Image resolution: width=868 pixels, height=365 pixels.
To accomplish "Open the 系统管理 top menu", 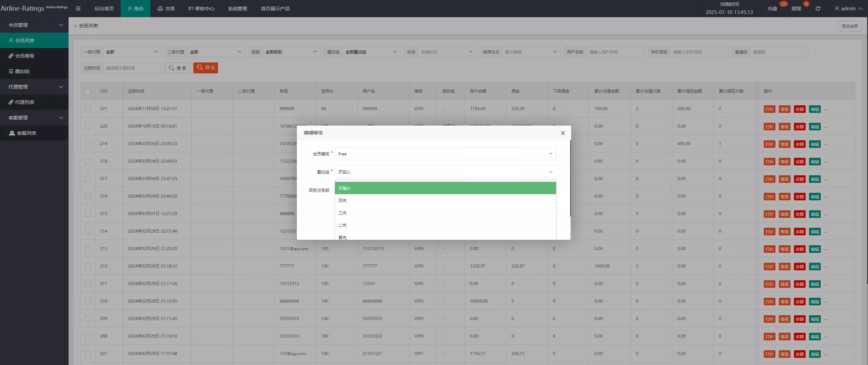I will (237, 9).
